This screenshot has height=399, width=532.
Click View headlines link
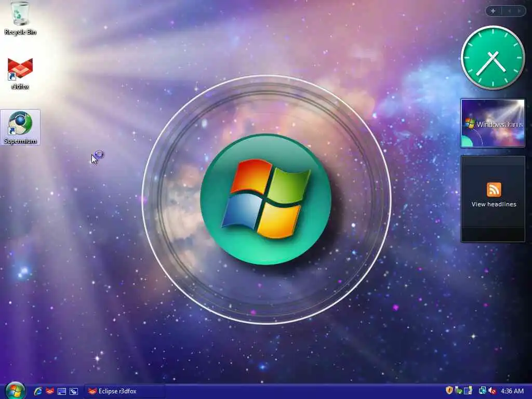494,204
